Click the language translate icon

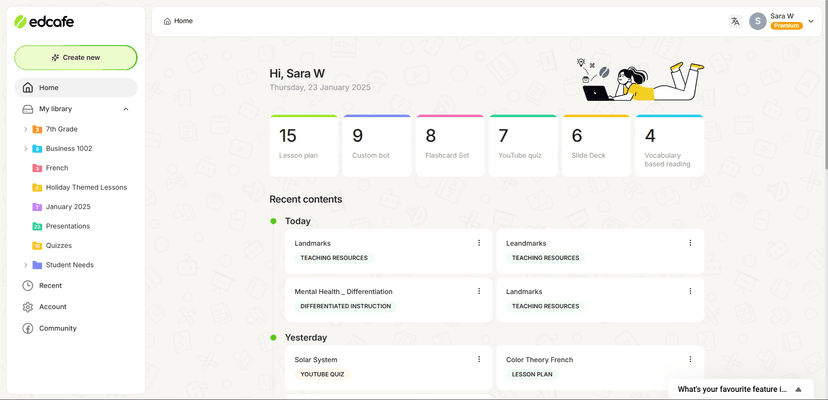click(735, 21)
